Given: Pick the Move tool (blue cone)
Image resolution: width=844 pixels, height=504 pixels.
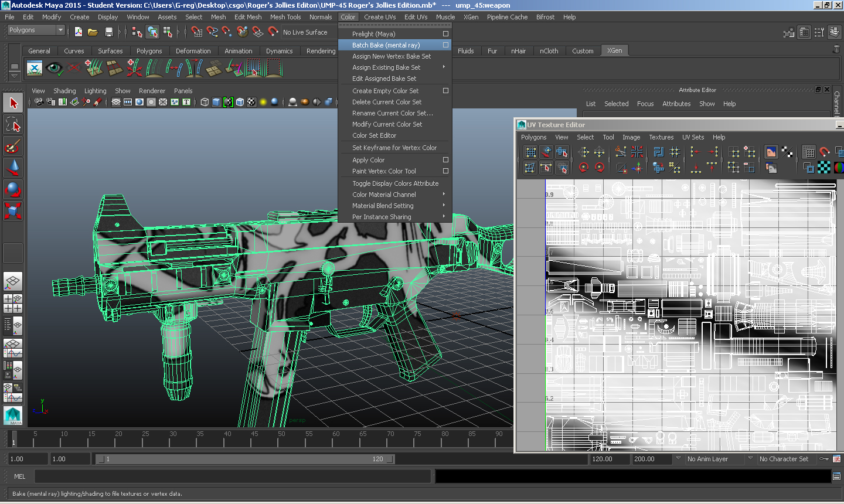Looking at the screenshot, I should 13,168.
